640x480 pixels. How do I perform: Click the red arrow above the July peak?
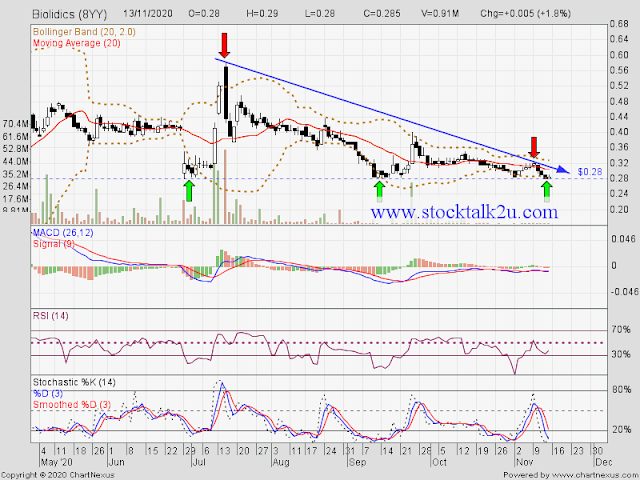(x=224, y=46)
